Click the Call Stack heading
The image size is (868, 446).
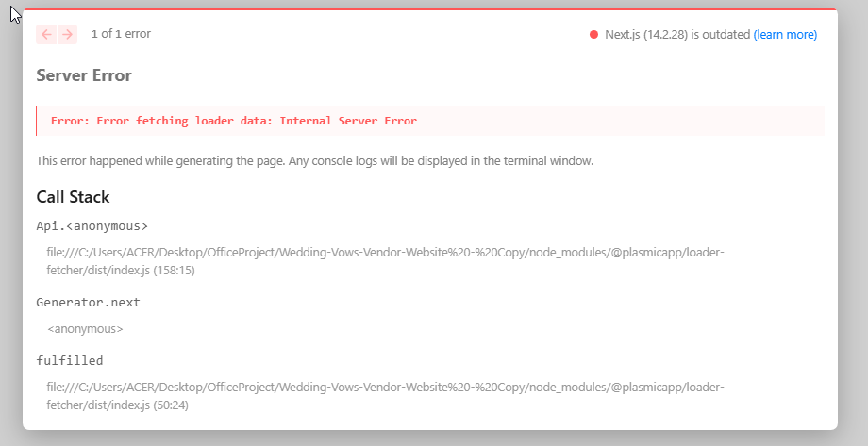point(73,197)
